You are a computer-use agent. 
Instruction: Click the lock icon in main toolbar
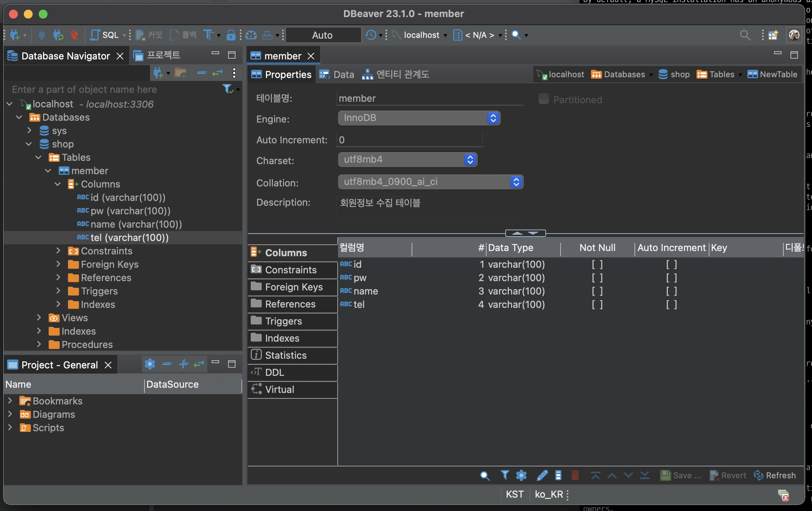231,35
